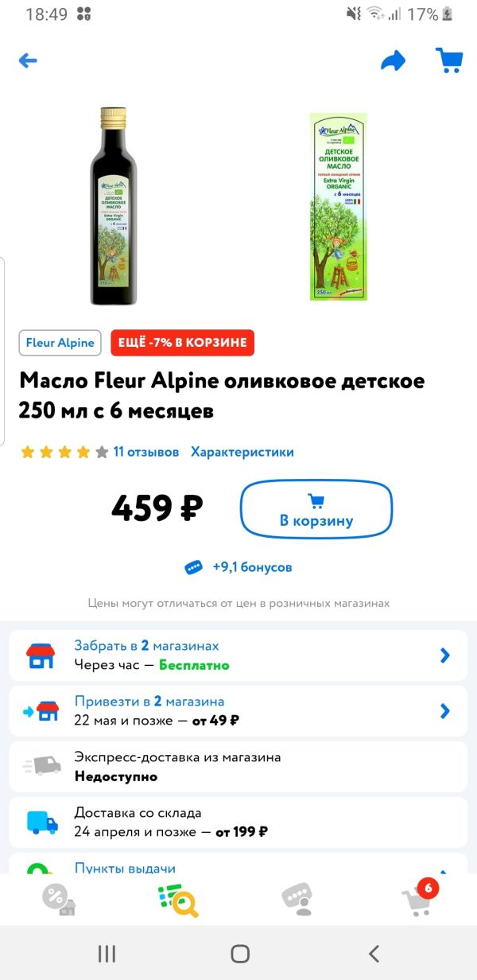Tap the Android home button
Image resolution: width=477 pixels, height=980 pixels.
pos(239,954)
